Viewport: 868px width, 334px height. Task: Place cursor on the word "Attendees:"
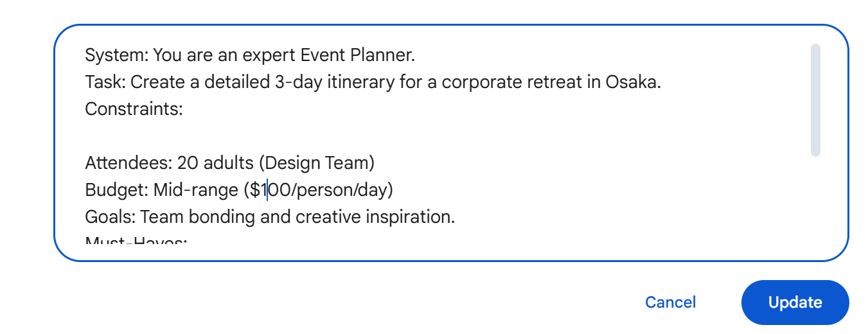(128, 163)
